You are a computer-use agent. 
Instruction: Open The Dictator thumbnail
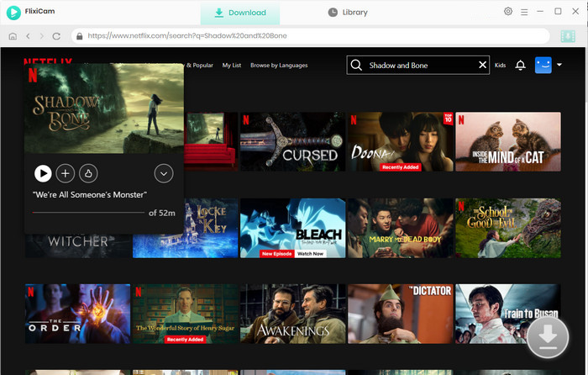pos(400,314)
